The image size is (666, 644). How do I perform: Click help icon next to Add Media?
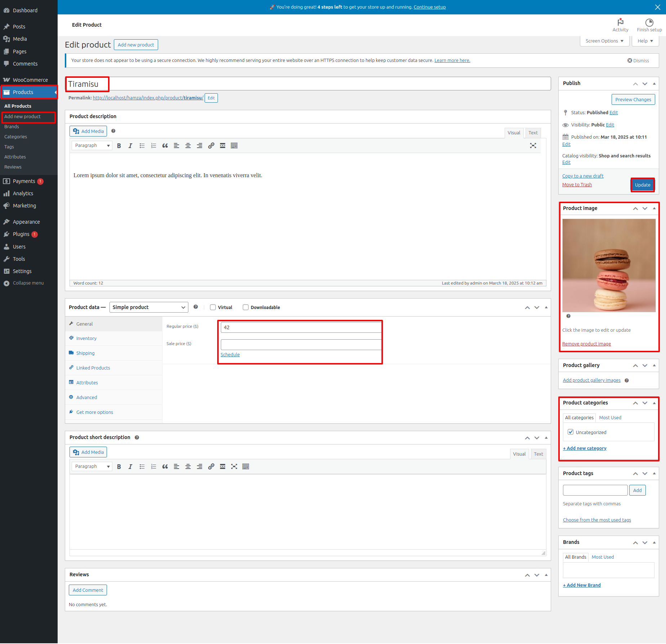pos(113,131)
